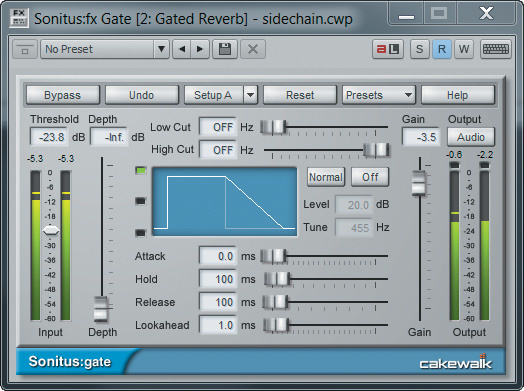Click the Reset button
Viewport: 524px width, 391px height.
point(300,95)
